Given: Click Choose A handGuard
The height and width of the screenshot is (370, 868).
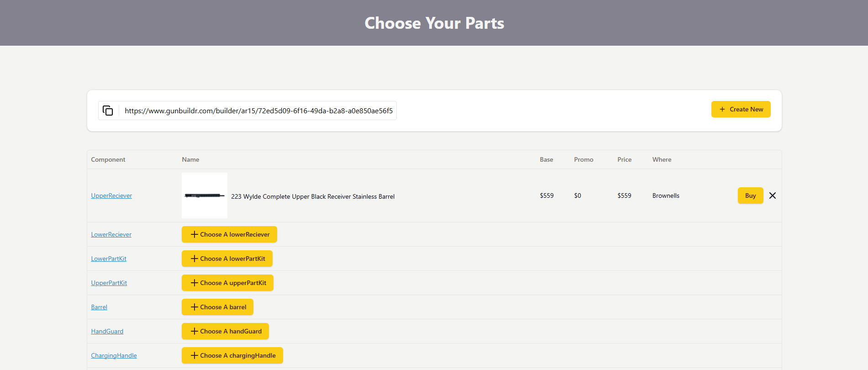Looking at the screenshot, I should [x=225, y=331].
